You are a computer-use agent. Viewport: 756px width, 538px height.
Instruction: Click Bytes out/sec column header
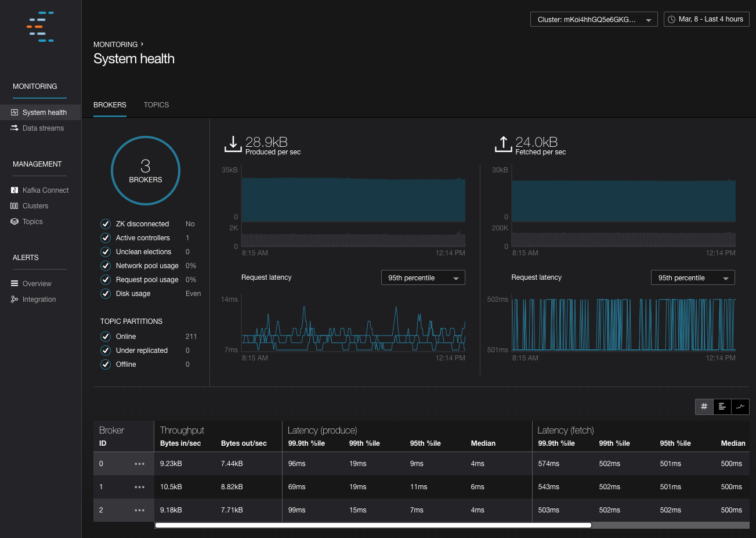pyautogui.click(x=244, y=443)
